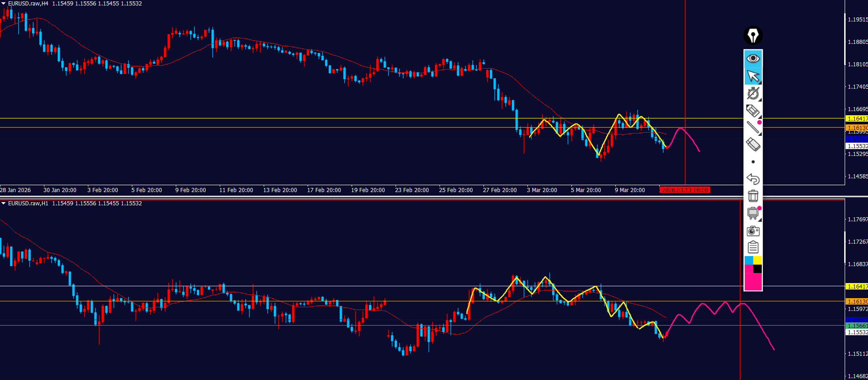Click the brush size dot
The height and width of the screenshot is (380, 868).
coord(753,162)
